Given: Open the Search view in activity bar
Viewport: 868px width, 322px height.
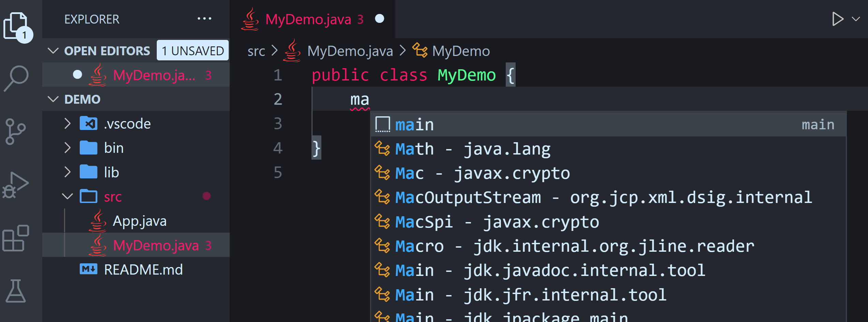Looking at the screenshot, I should [16, 79].
